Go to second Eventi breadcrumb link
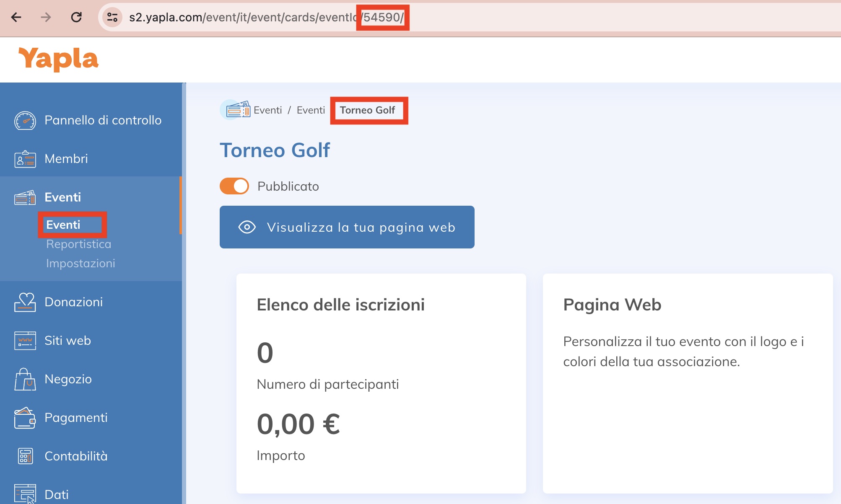The width and height of the screenshot is (841, 504). coord(311,110)
